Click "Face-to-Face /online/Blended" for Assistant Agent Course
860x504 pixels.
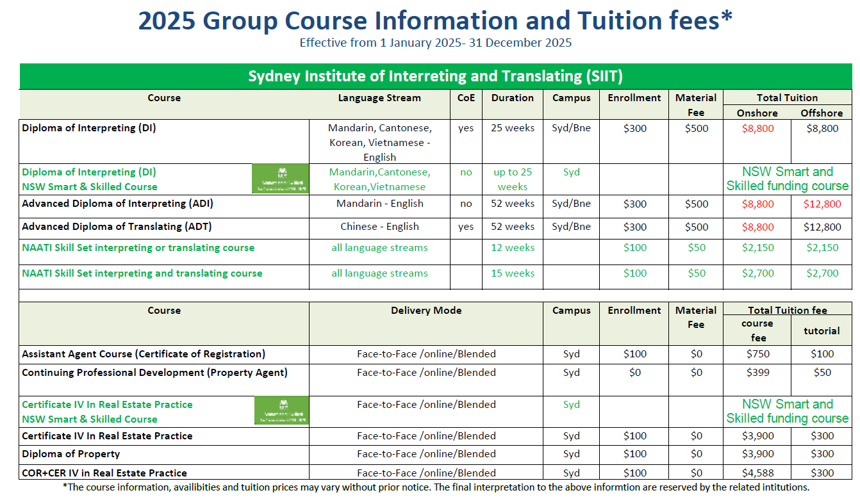[426, 354]
